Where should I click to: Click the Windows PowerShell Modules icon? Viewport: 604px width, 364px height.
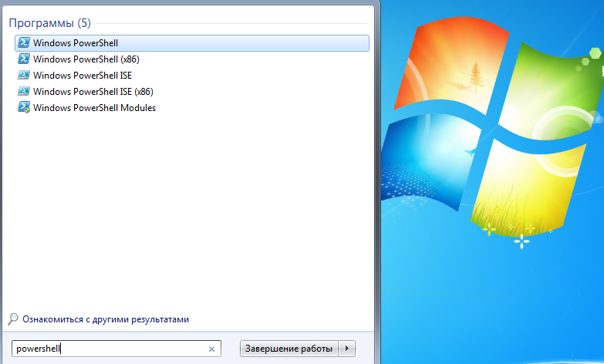(x=23, y=107)
